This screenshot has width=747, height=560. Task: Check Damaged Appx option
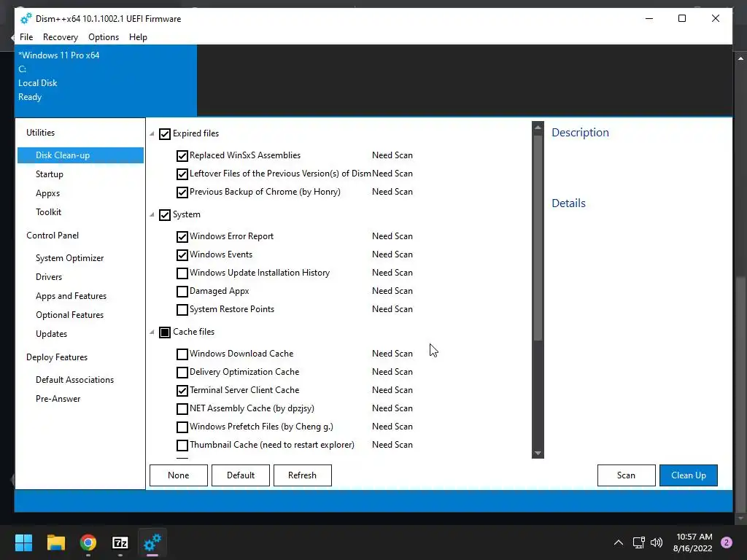182,291
